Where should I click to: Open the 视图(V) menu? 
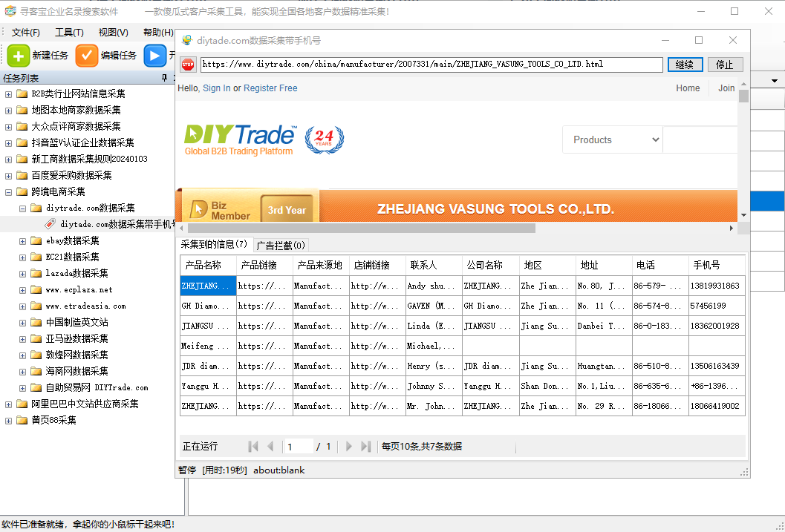(113, 33)
